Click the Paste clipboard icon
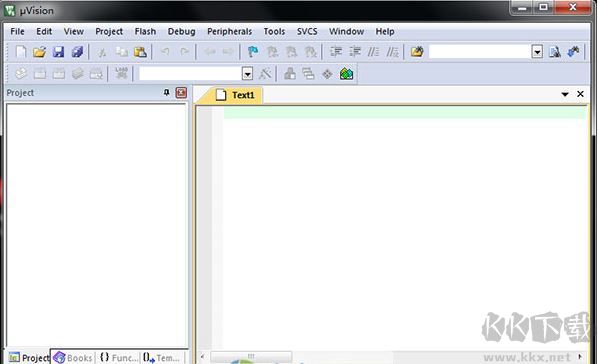Screen dimensions: 598x364 [x=140, y=52]
